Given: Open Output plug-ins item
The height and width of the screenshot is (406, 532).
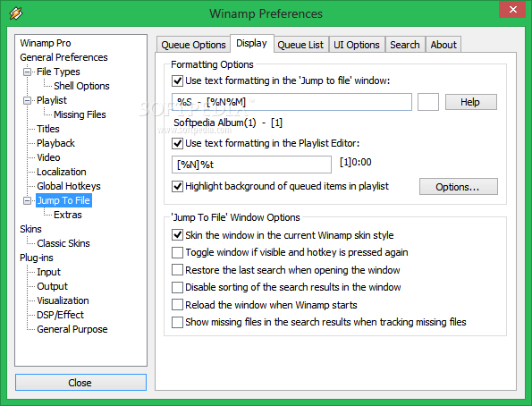Looking at the screenshot, I should (53, 286).
